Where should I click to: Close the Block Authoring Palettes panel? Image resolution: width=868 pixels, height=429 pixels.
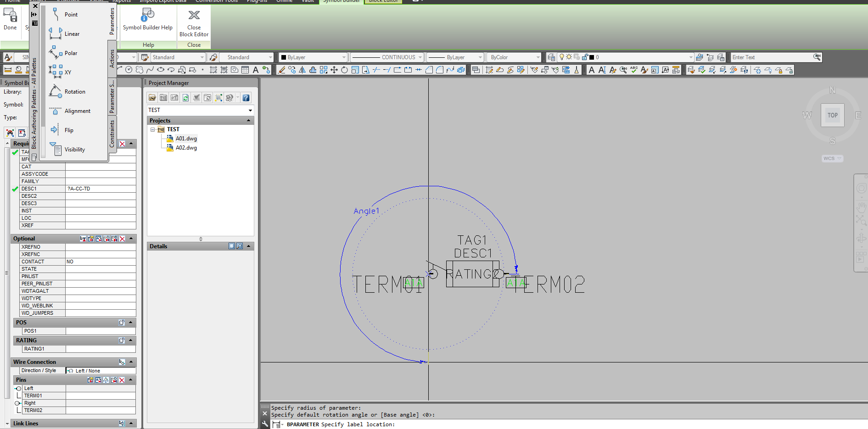tap(35, 6)
